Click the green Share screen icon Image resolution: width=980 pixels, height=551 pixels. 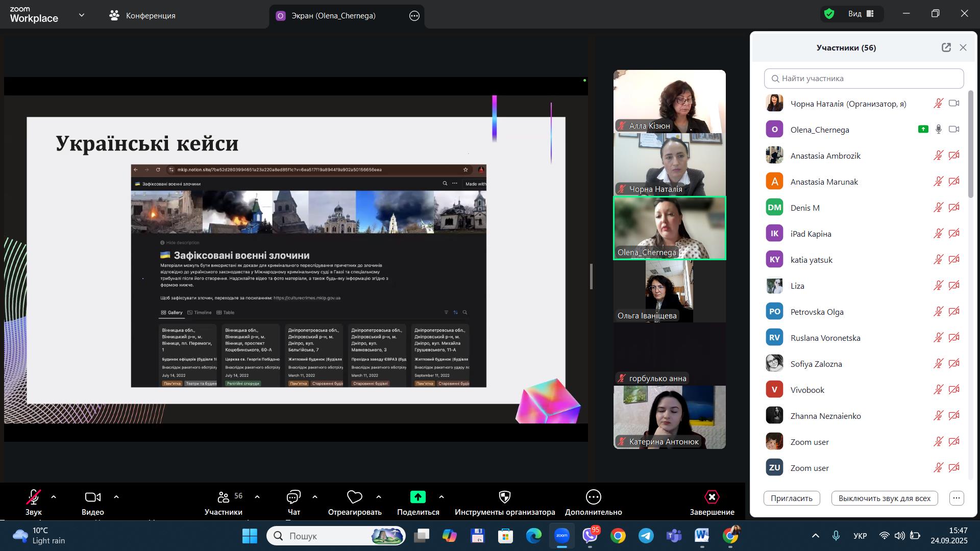[418, 497]
